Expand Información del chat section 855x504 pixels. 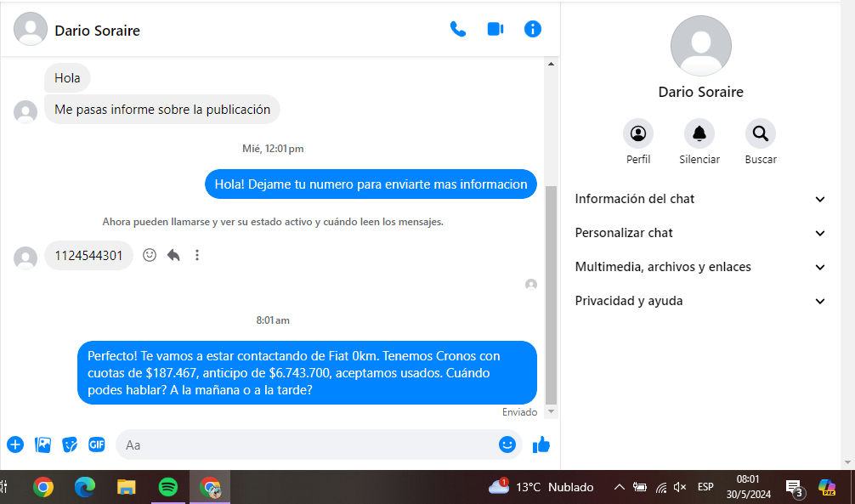click(x=700, y=199)
